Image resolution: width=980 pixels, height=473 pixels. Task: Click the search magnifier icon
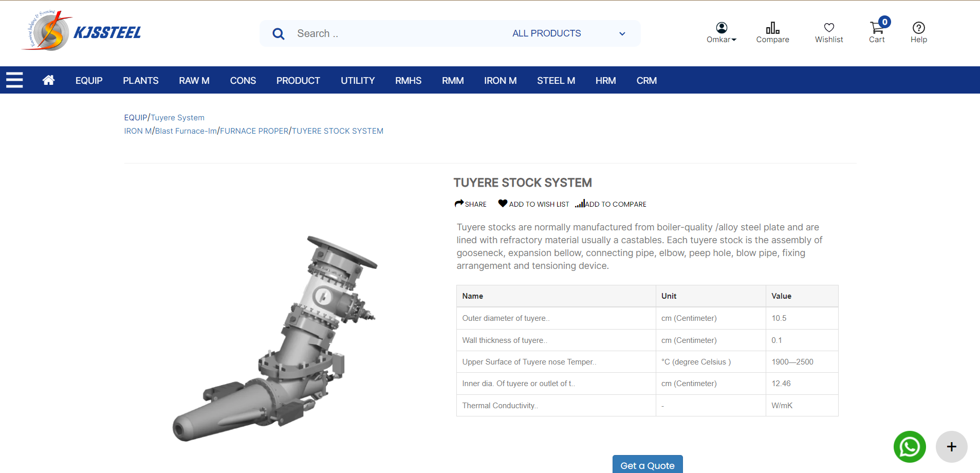279,34
